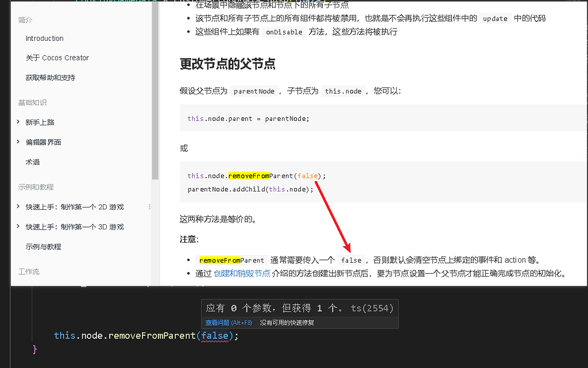The height and width of the screenshot is (368, 588).
Task: Expand 快速上手 3D 游戏 chevron
Action: 18,226
